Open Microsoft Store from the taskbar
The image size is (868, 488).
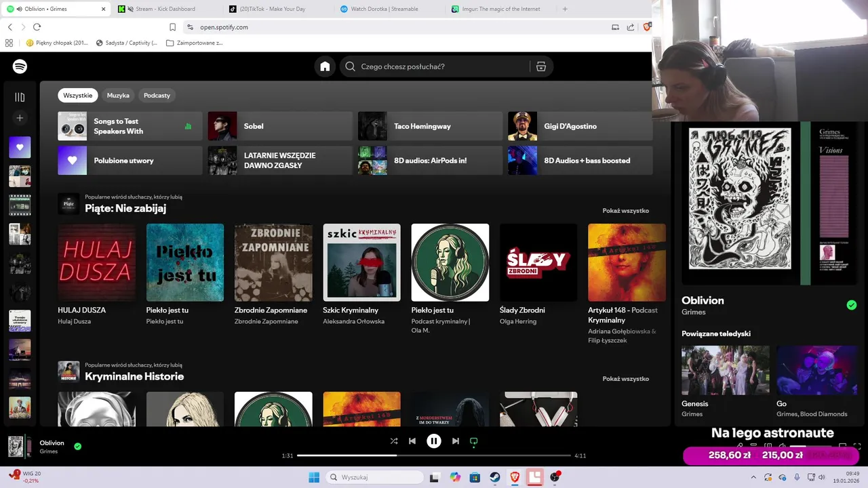(475, 477)
